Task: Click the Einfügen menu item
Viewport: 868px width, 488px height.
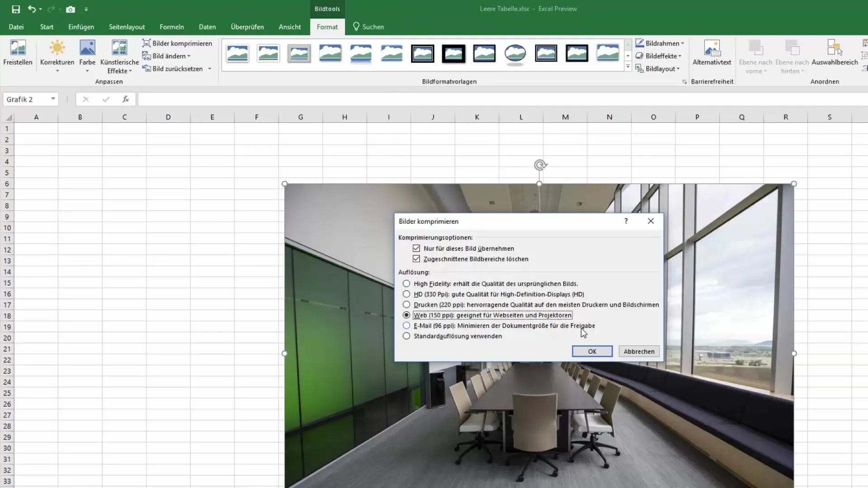Action: point(81,27)
